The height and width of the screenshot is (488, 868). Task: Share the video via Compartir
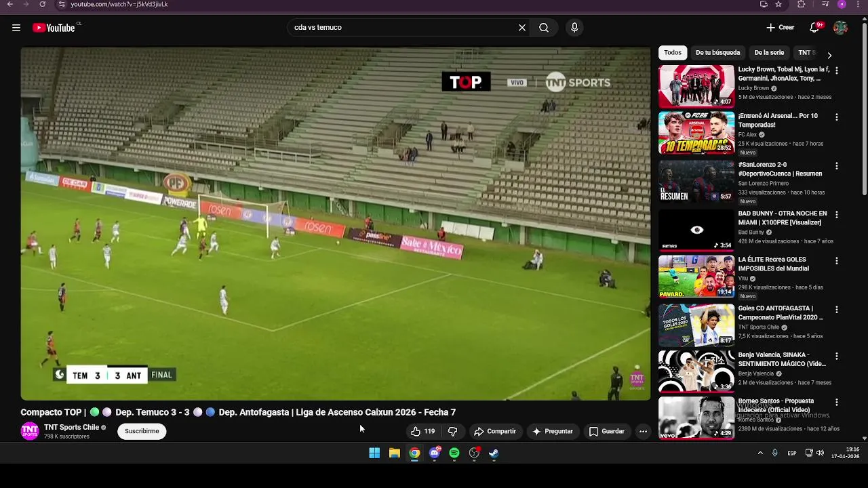click(x=495, y=431)
